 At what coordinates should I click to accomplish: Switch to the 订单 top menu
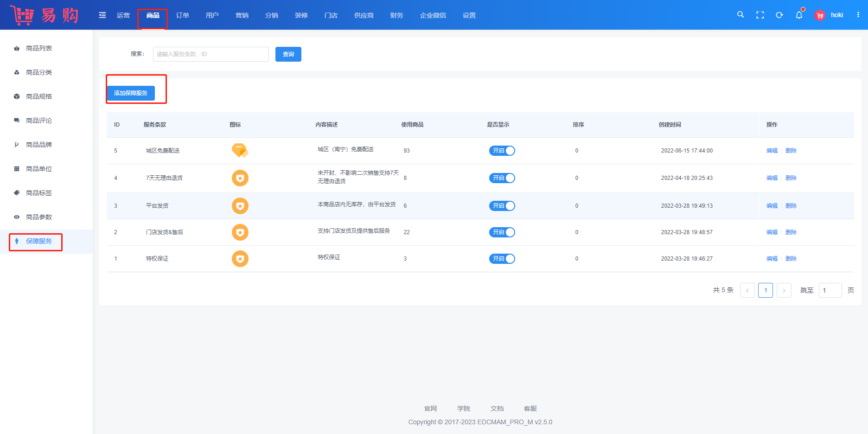tap(183, 15)
